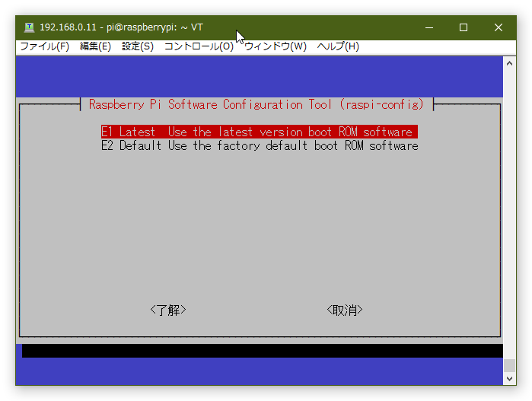Open the コントロール(O) menu
This screenshot has height=401, width=532.
(199, 46)
